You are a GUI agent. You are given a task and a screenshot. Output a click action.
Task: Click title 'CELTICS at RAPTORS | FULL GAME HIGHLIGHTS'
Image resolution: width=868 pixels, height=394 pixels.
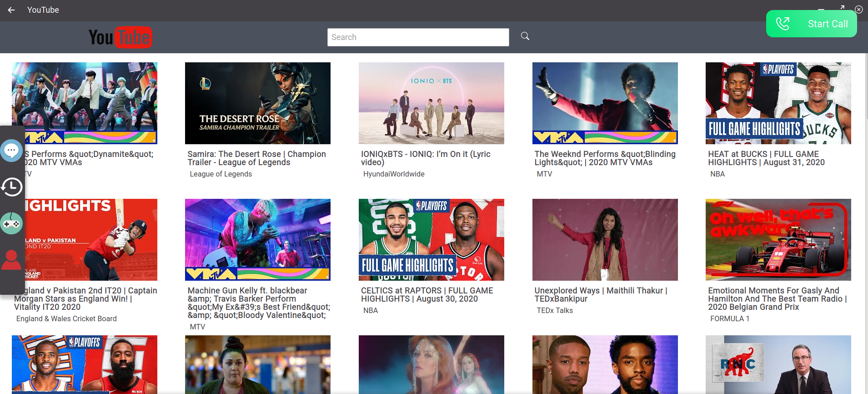click(x=427, y=295)
